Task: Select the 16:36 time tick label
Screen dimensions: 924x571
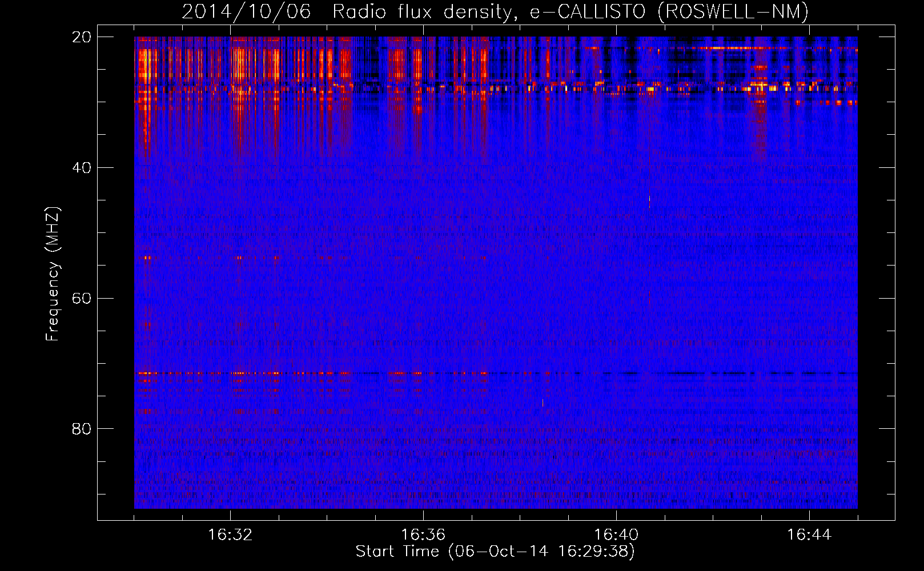Action: (423, 534)
